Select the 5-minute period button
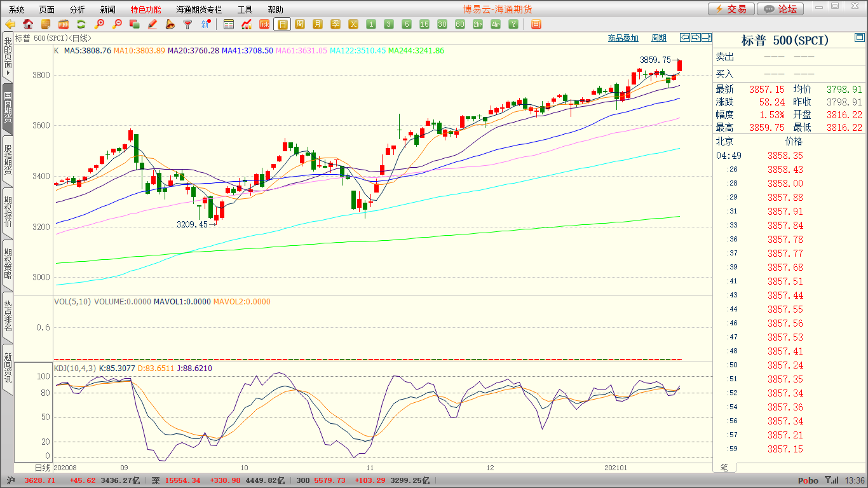This screenshot has height=488, width=868. coord(407,25)
